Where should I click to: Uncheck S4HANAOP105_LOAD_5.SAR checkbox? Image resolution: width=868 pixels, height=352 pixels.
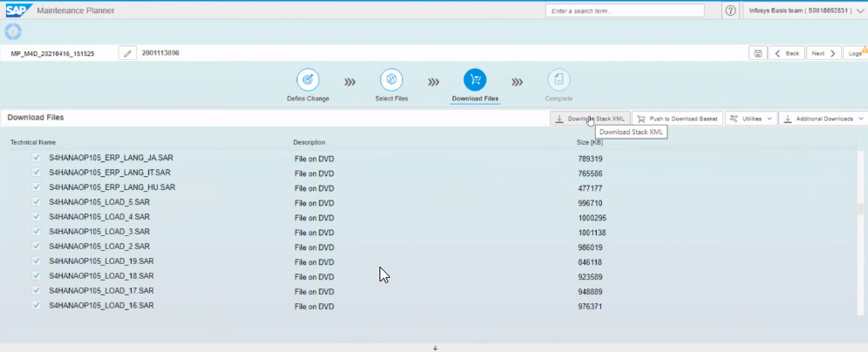pyautogui.click(x=37, y=202)
